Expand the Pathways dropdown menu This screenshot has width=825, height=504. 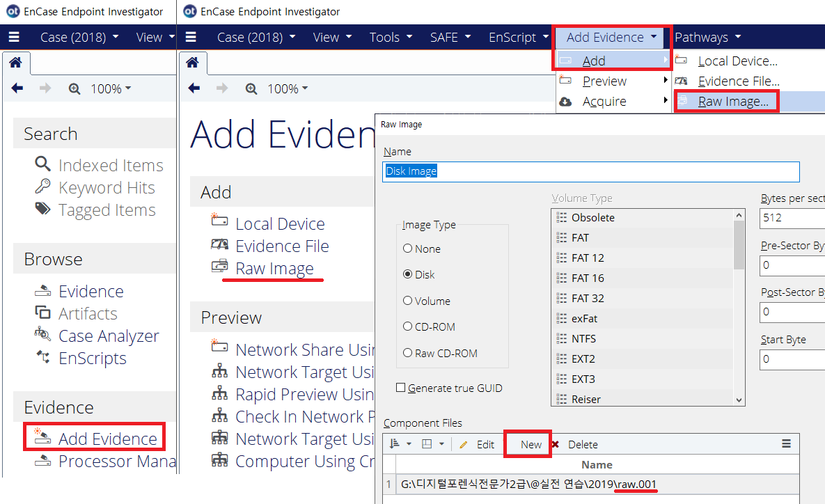coord(707,37)
